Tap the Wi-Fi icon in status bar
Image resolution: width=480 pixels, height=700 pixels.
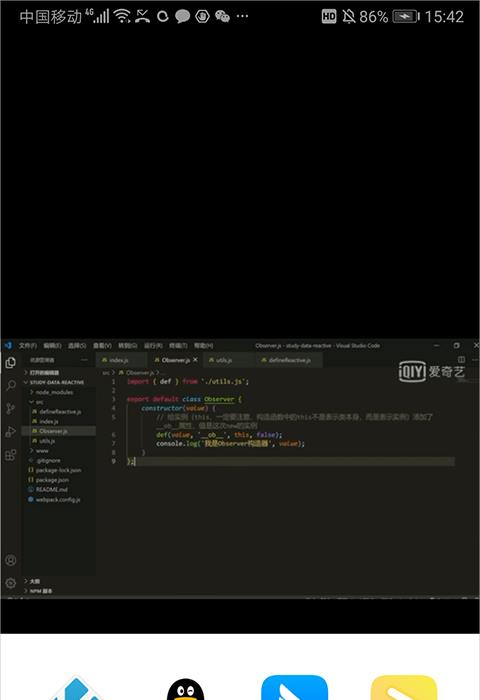point(122,17)
